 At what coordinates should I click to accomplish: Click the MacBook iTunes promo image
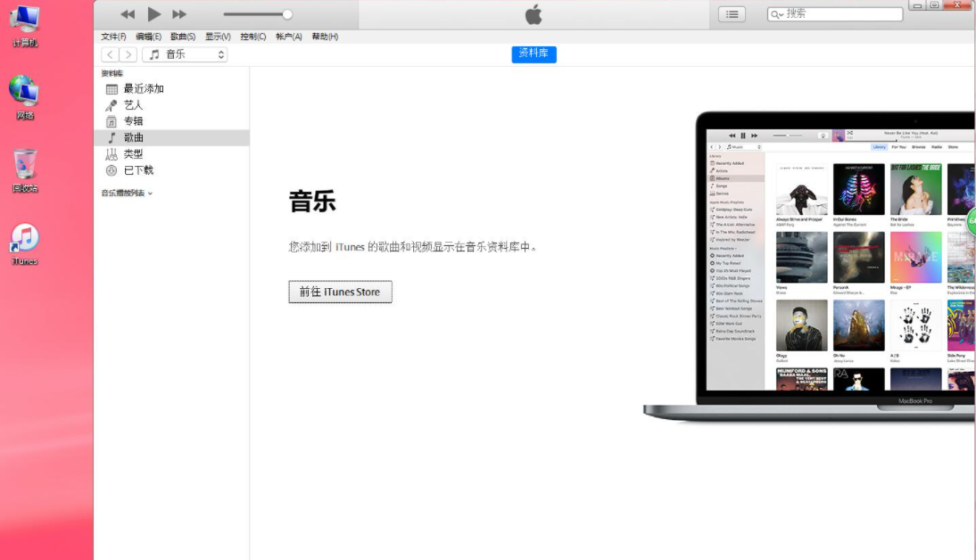tap(809, 268)
